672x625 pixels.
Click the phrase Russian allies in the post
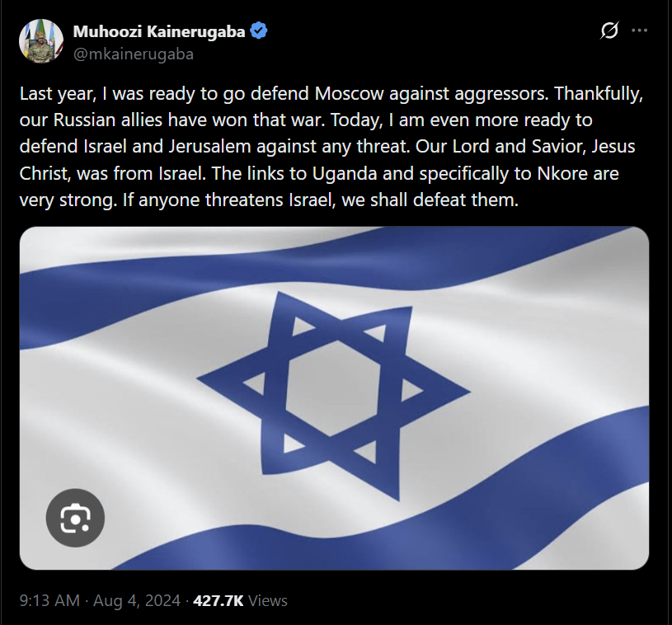101,120
